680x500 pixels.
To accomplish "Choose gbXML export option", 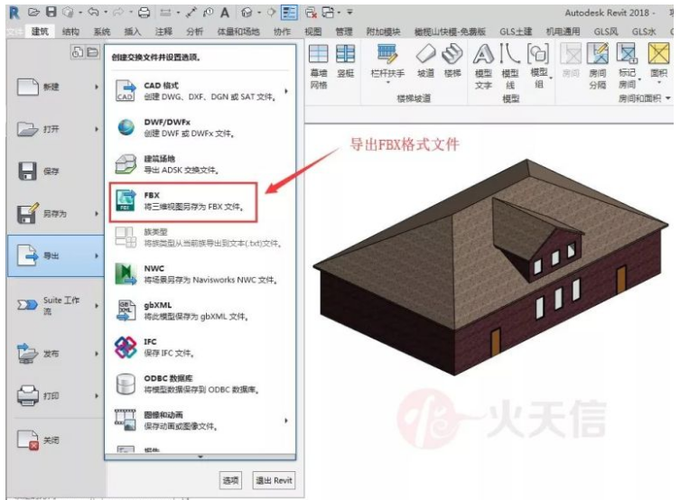I will [x=200, y=310].
